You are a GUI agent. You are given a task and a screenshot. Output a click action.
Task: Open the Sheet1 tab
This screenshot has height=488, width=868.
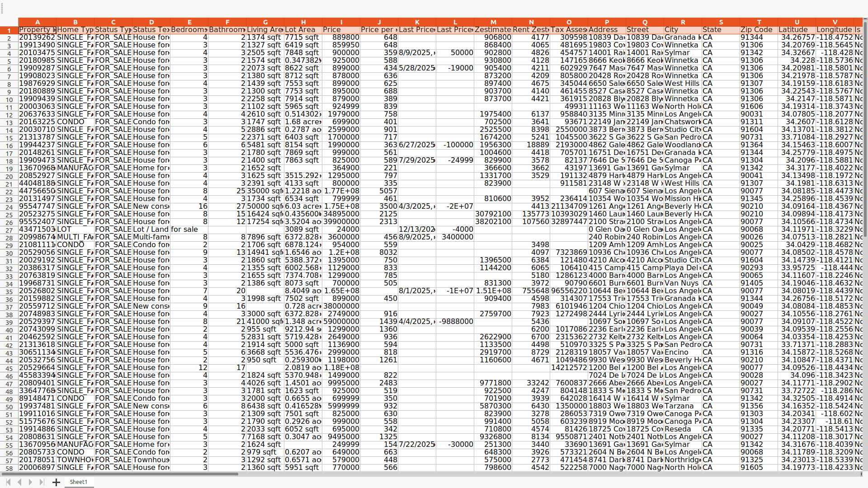click(79, 482)
